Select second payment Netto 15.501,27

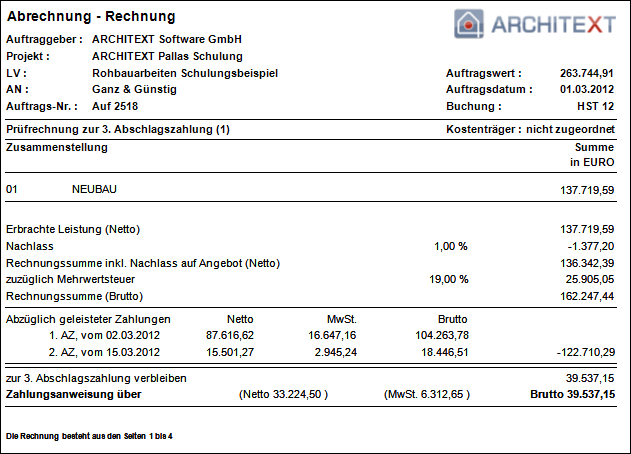pos(230,352)
